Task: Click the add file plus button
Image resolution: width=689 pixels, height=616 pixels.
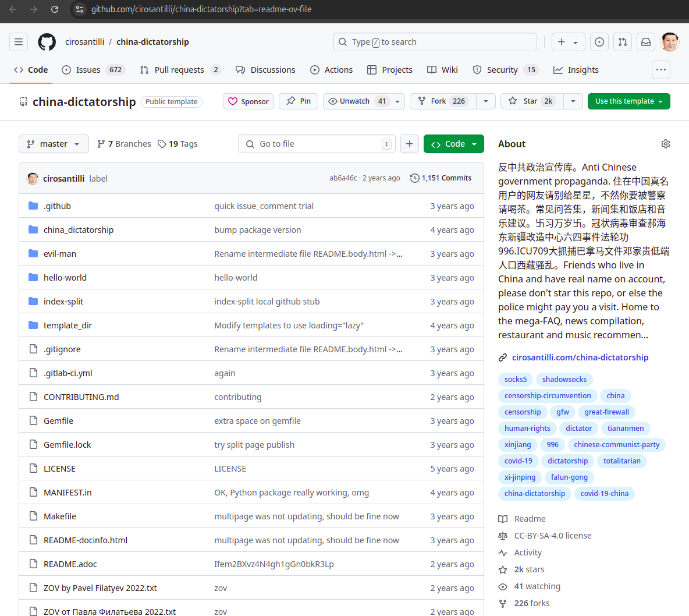Action: point(409,144)
